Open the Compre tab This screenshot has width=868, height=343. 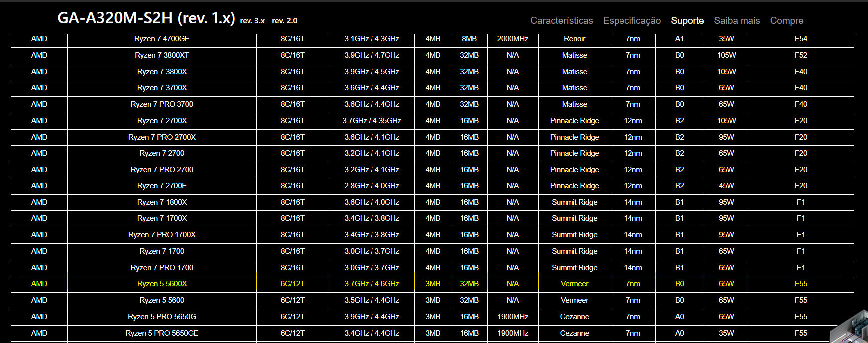787,21
